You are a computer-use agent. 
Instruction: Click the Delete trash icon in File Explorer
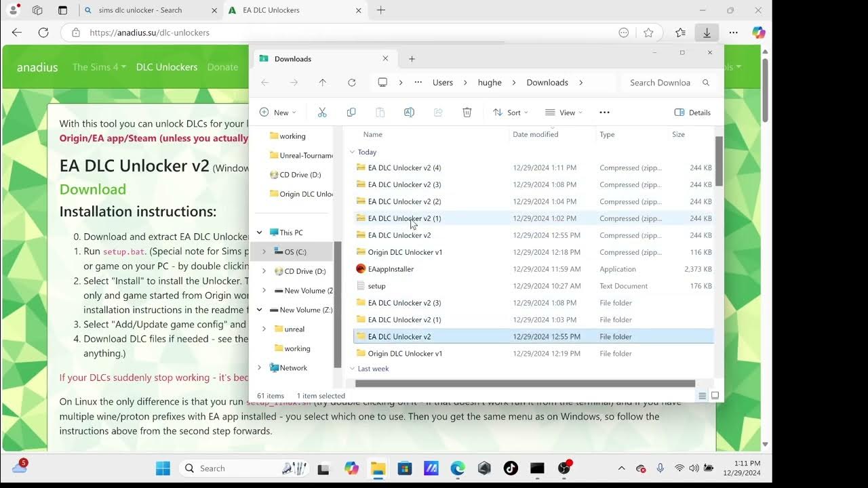point(467,113)
